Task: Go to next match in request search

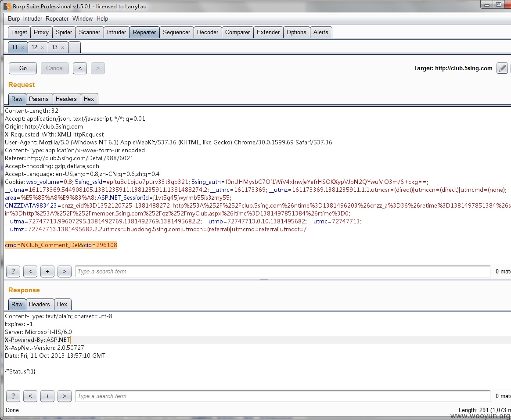Action: pos(65,271)
